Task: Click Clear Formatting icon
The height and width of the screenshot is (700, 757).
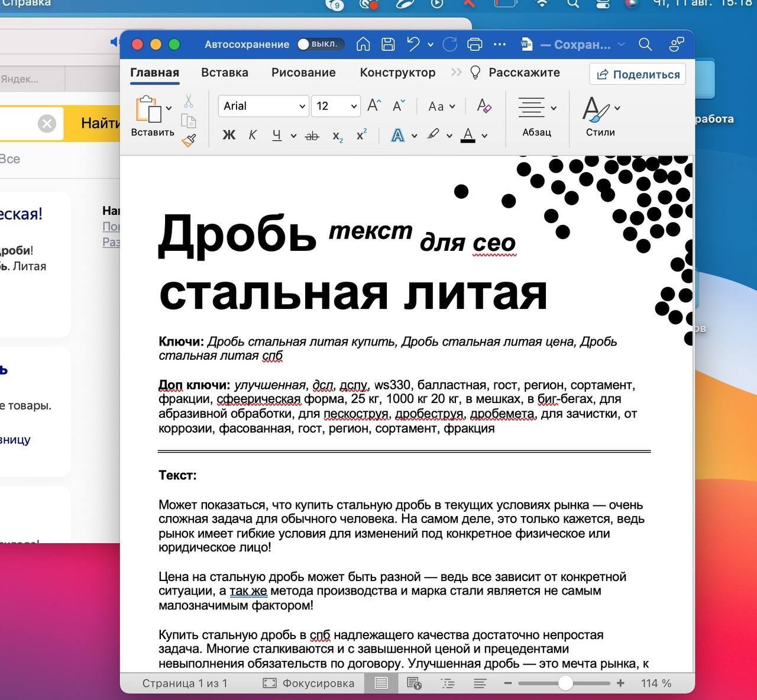Action: pyautogui.click(x=484, y=106)
